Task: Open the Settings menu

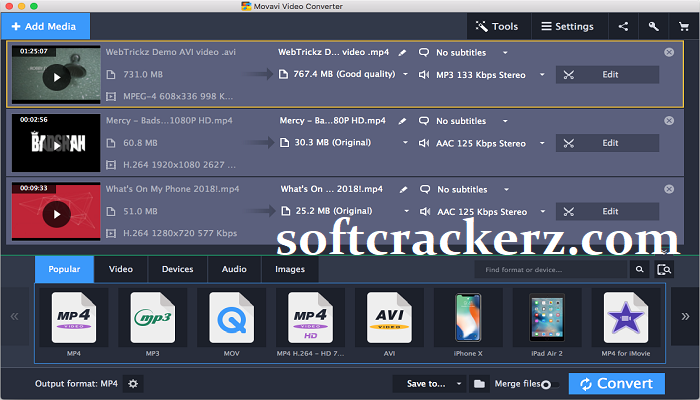Action: [569, 26]
